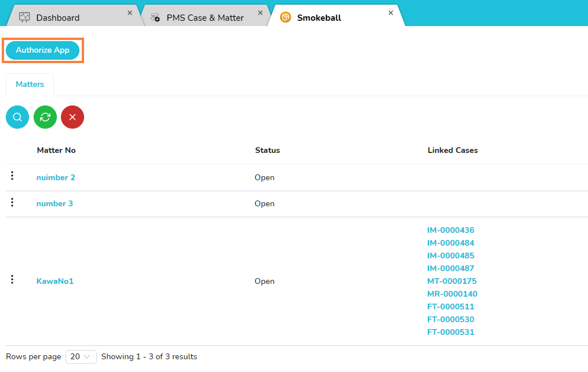Viewport: 588px width, 372px height.
Task: Open matter nuimber 2 link
Action: (x=56, y=177)
